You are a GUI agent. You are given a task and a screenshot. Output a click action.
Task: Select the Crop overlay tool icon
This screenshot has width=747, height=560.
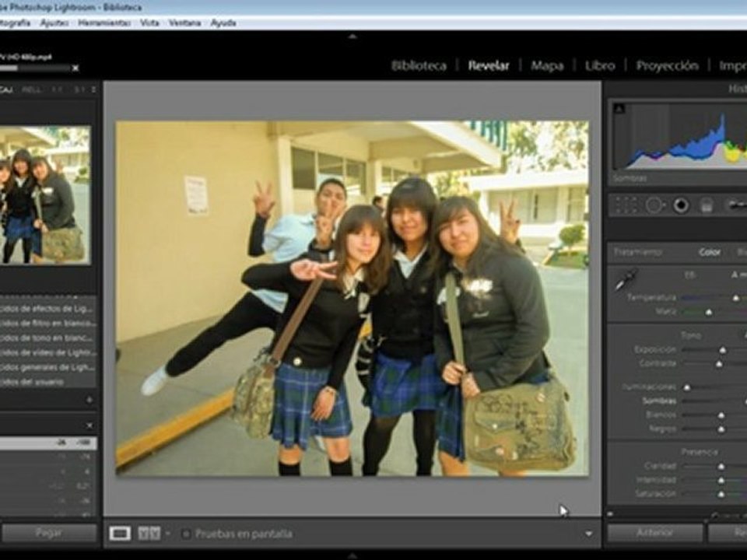click(626, 205)
